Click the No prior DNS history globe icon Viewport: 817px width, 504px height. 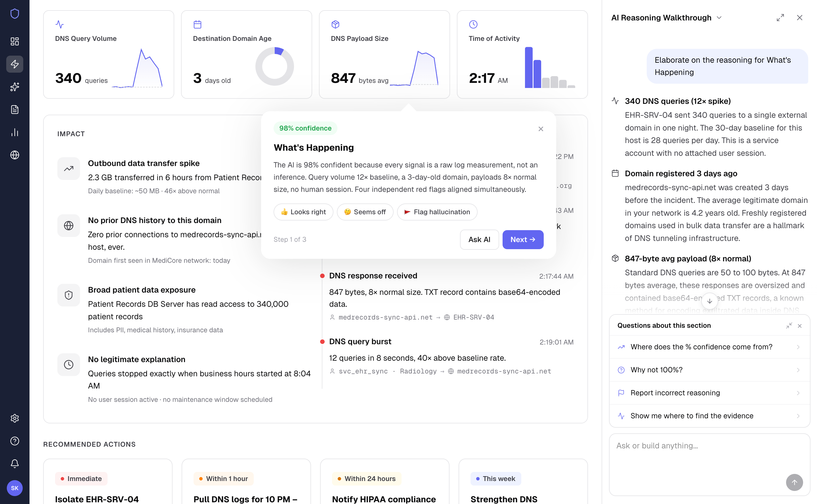(x=69, y=226)
